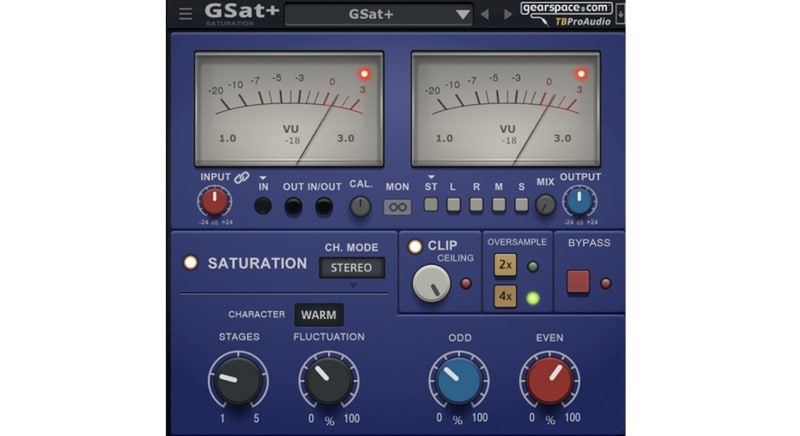800x436 pixels.
Task: Adjust the red INPUT knob
Action: point(214,201)
